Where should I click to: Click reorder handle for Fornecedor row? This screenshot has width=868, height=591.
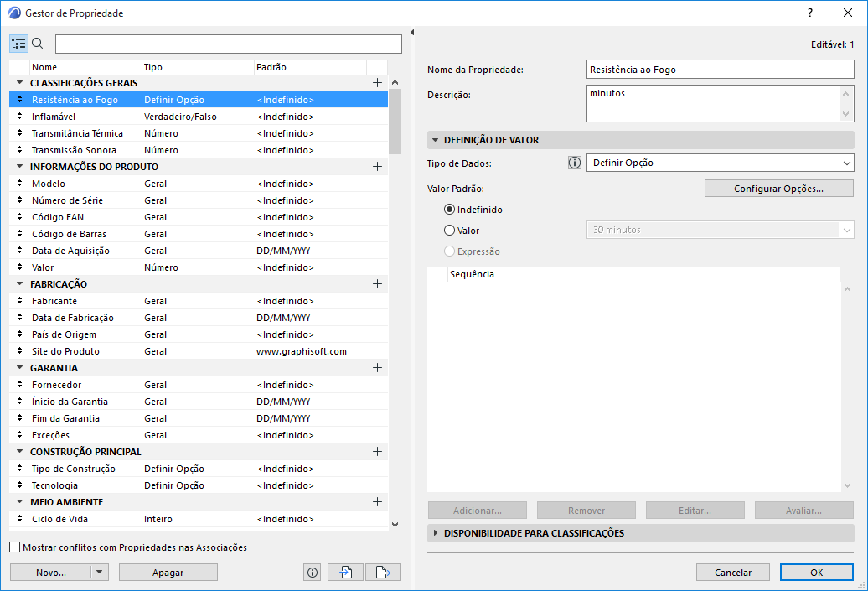click(20, 385)
